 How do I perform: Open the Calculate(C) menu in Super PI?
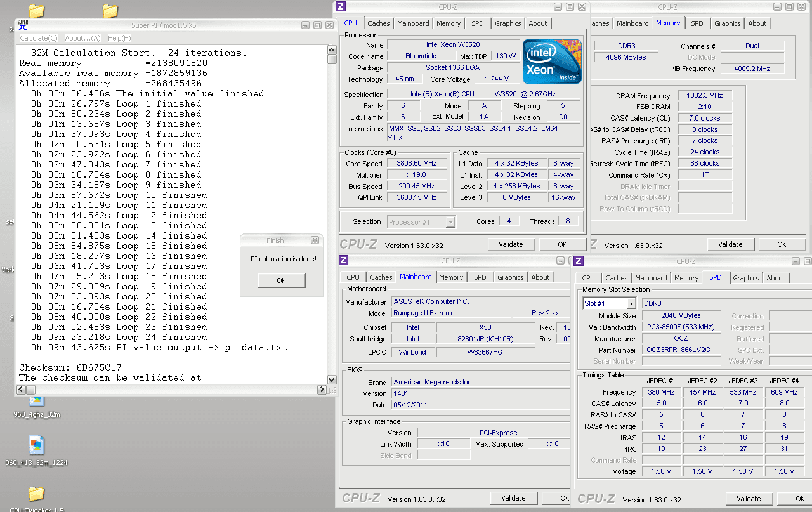(39, 38)
